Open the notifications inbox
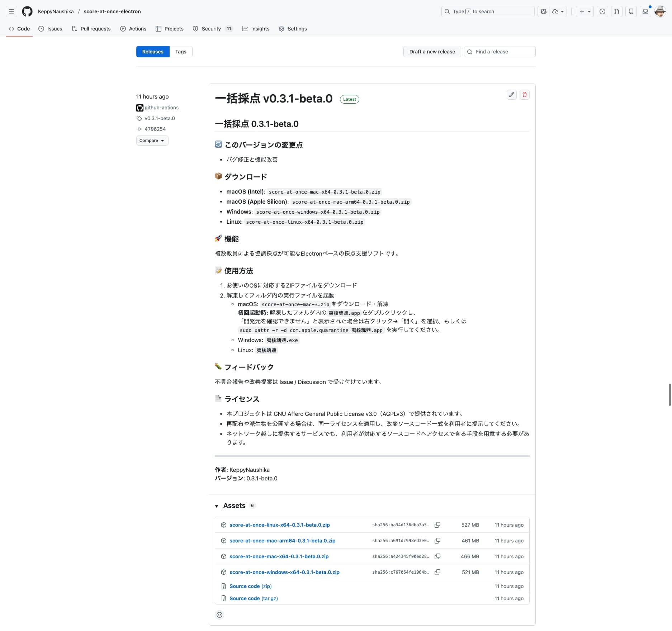This screenshot has width=672, height=631. pos(645,11)
